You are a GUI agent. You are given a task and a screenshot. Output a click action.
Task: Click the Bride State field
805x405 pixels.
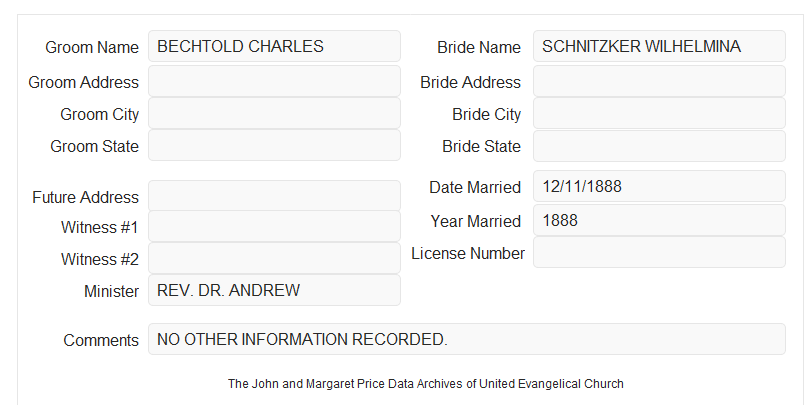tap(659, 146)
